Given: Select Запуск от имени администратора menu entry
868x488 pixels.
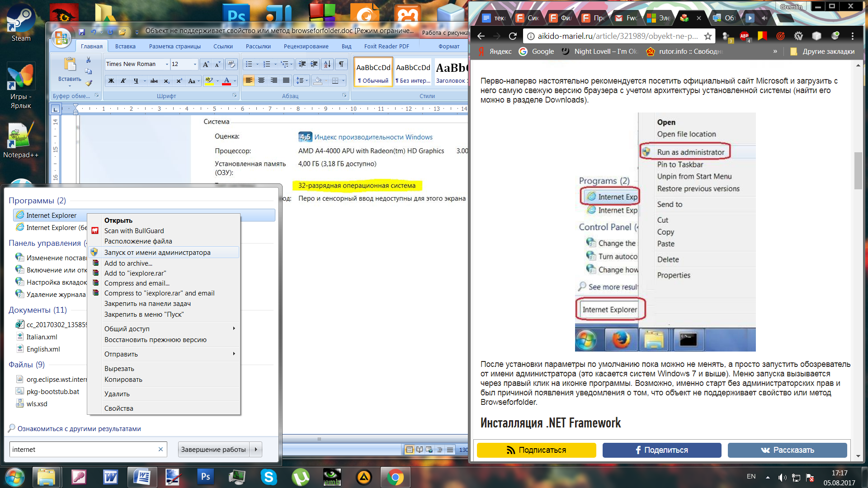Looking at the screenshot, I should point(157,253).
